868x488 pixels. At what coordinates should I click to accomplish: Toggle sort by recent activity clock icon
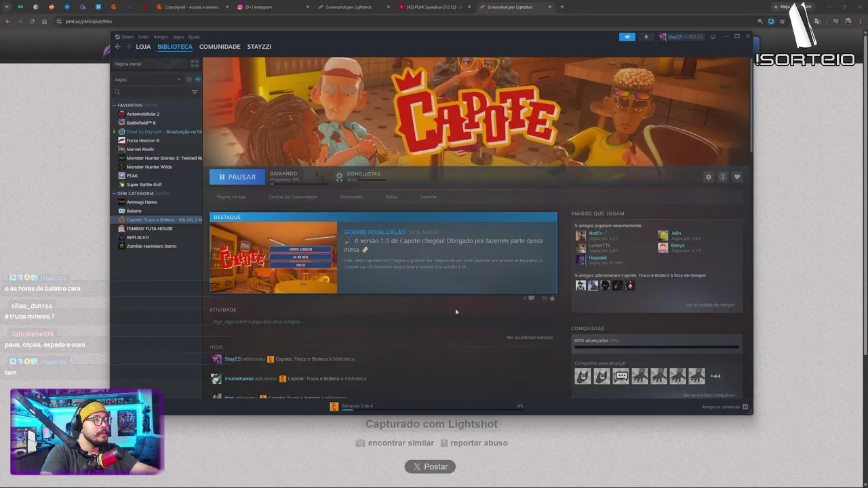click(189, 79)
